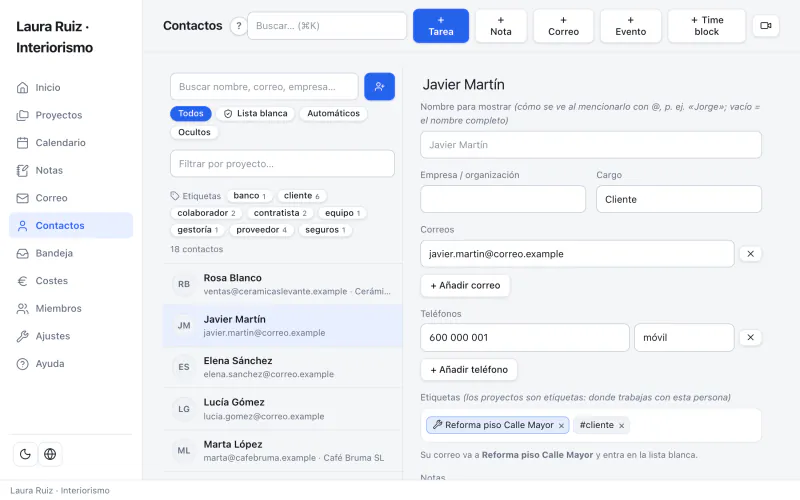Toggle dark mode moon icon
800x500 pixels.
25,454
